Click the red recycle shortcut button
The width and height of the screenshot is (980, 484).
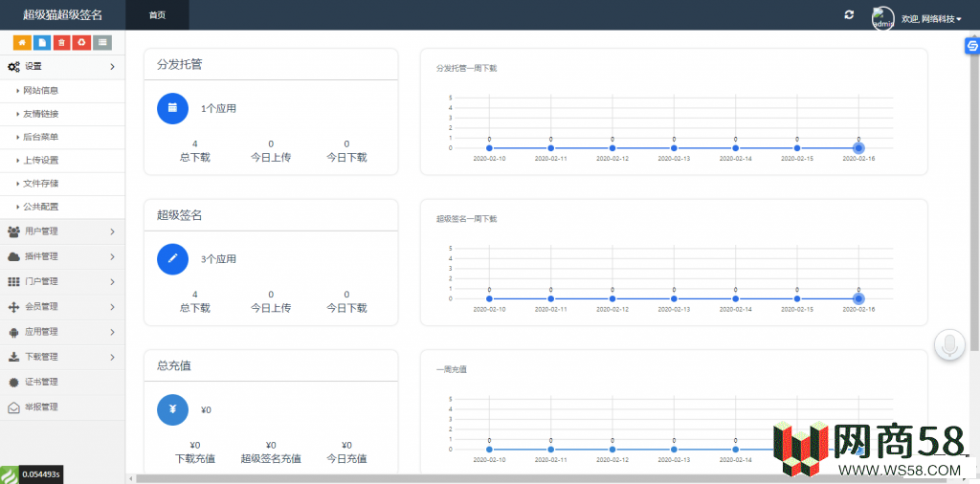coord(82,42)
